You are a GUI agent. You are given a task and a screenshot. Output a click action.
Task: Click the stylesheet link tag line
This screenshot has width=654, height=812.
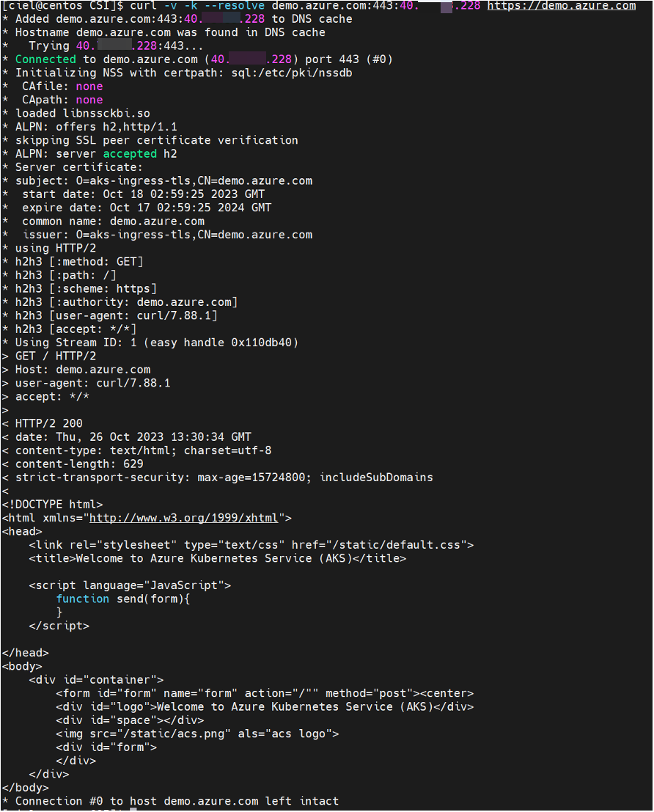(251, 545)
